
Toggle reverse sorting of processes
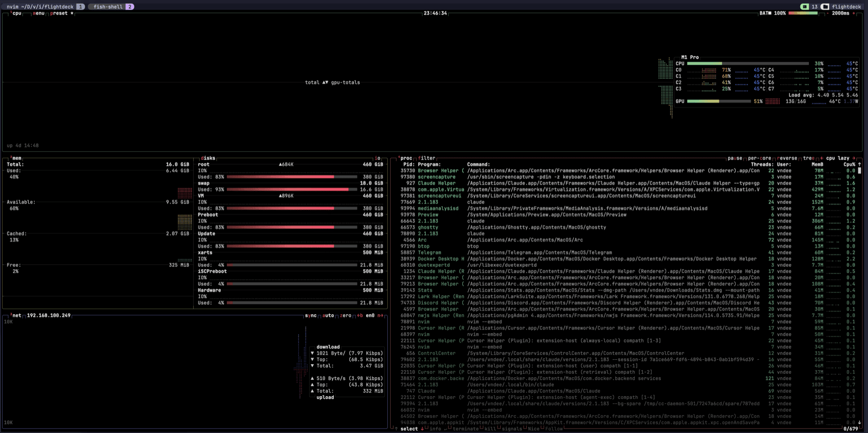787,158
